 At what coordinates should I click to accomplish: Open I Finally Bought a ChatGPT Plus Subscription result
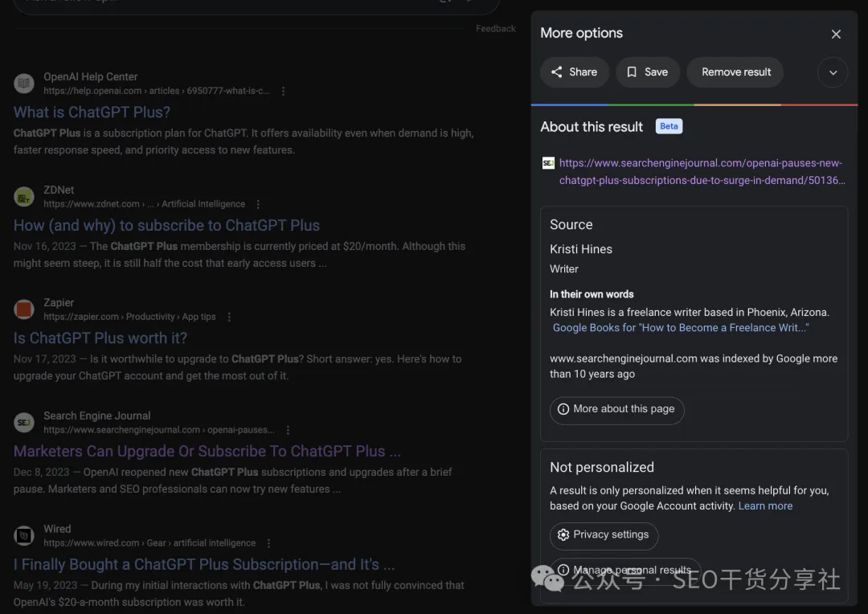coord(204,564)
